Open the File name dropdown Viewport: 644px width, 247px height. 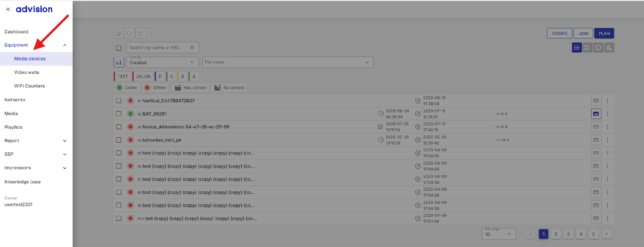coord(288,62)
